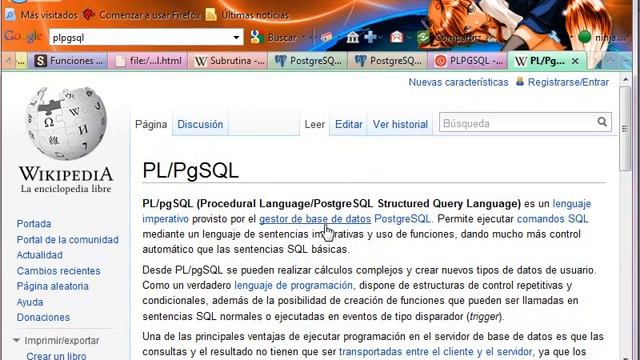The height and width of the screenshot is (360, 640).
Task: Select the Discusión tab
Action: [x=200, y=124]
